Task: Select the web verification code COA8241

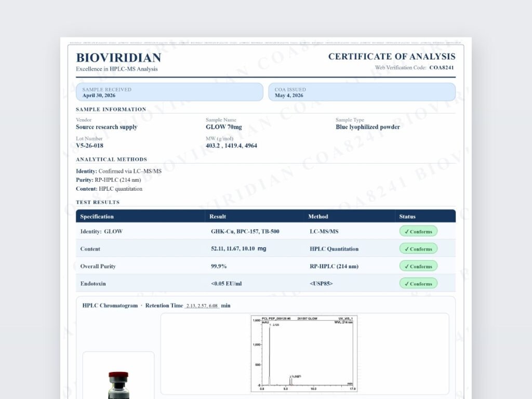Action: tap(442, 68)
